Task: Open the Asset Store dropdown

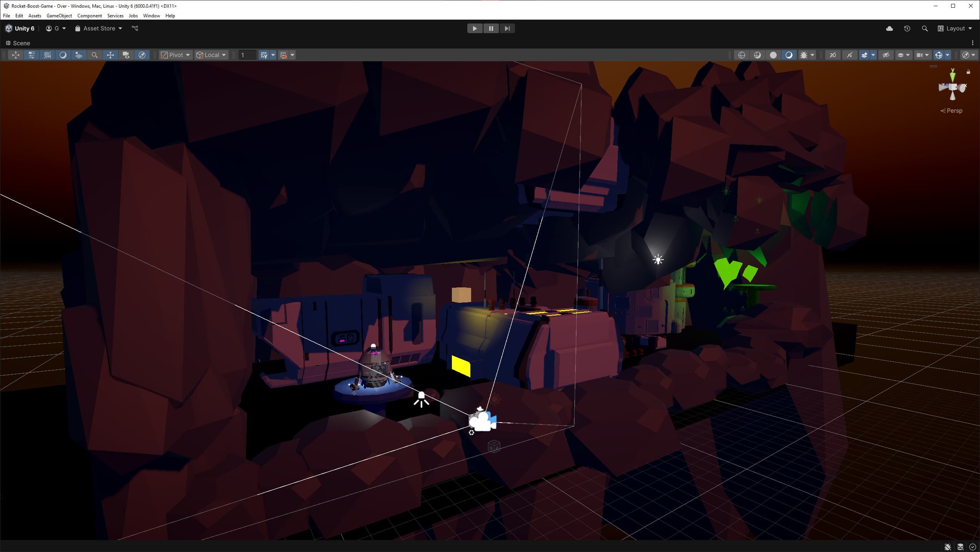Action: [99, 29]
